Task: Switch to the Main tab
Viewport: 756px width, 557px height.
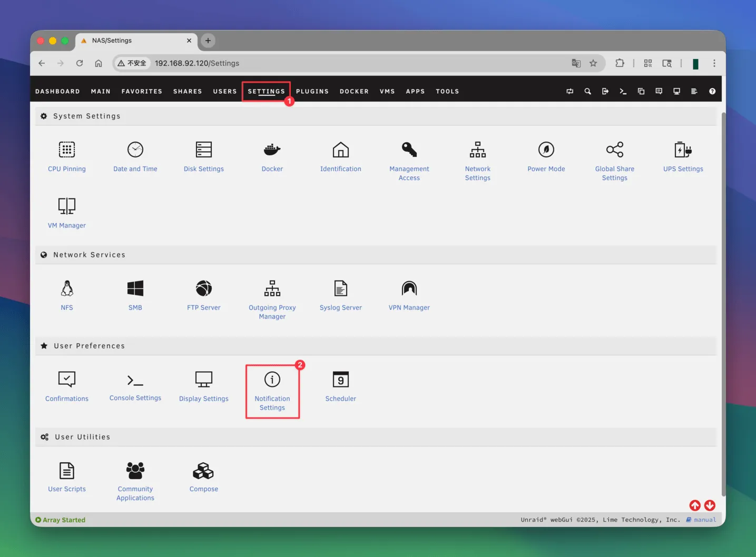Action: click(101, 91)
